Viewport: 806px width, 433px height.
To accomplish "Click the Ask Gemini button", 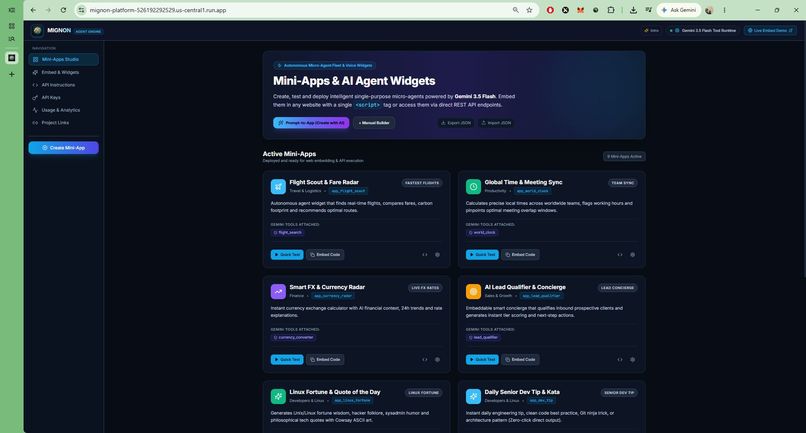I will [679, 10].
